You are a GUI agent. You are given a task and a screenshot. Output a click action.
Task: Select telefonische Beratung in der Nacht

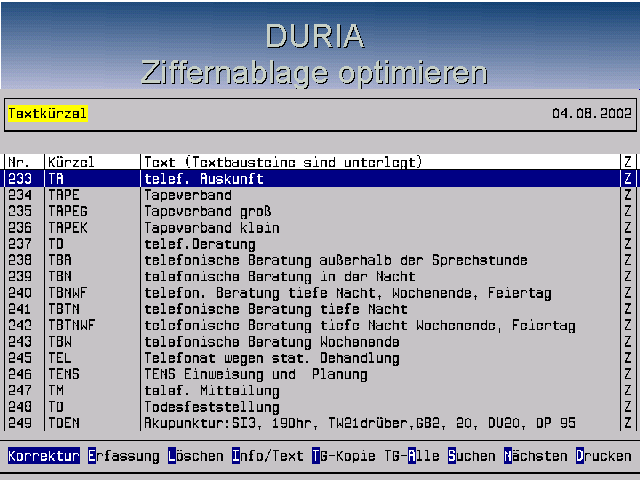(x=320, y=276)
